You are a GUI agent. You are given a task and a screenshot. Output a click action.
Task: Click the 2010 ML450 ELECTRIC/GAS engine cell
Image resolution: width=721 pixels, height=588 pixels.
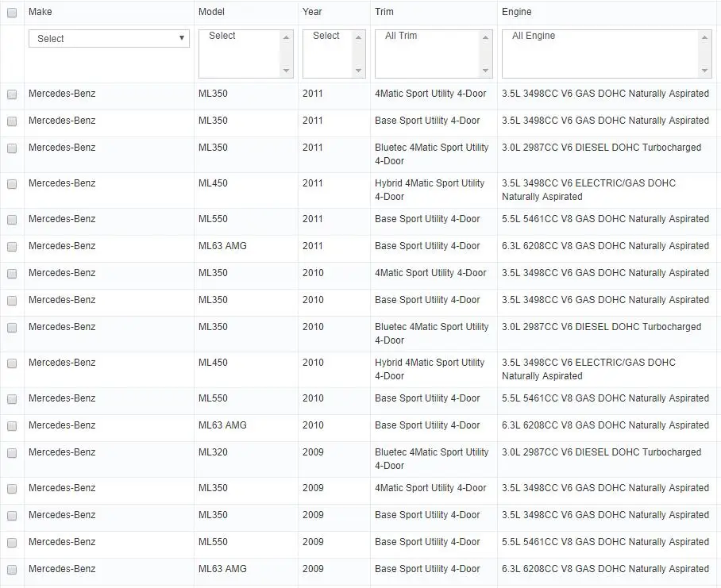click(588, 369)
